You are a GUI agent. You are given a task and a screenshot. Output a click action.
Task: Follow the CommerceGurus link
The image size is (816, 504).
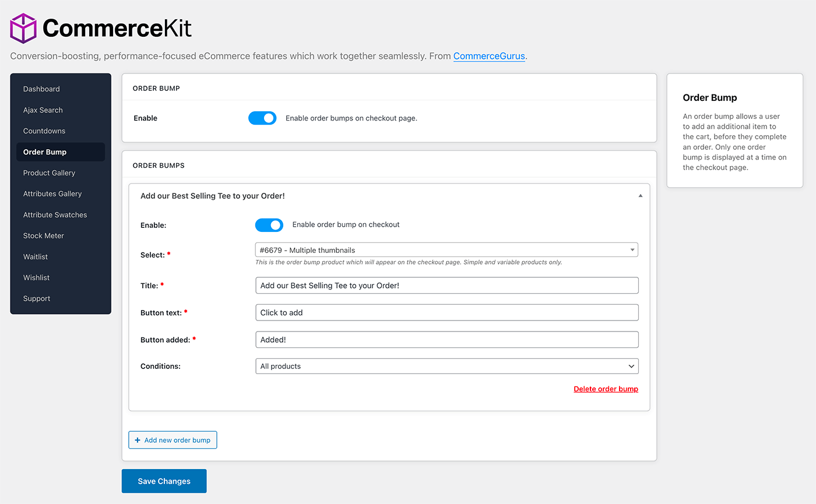pyautogui.click(x=489, y=57)
